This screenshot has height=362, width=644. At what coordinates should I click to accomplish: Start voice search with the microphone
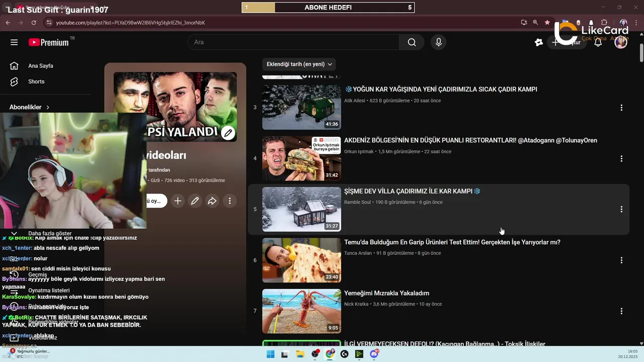click(439, 42)
